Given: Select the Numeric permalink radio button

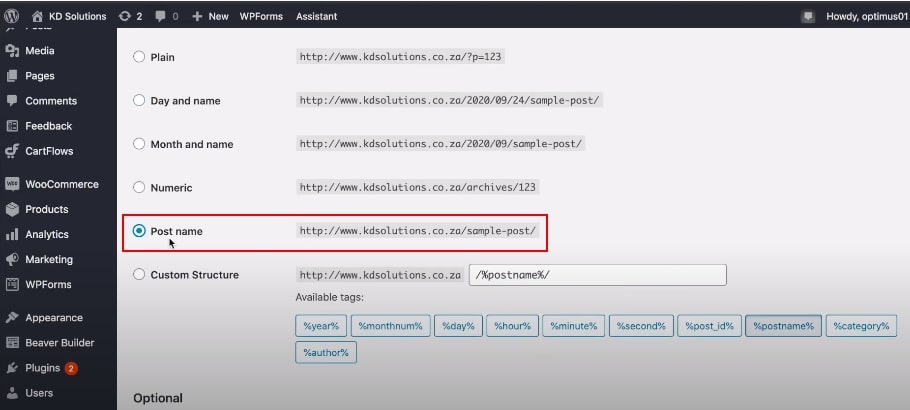Looking at the screenshot, I should pyautogui.click(x=139, y=188).
